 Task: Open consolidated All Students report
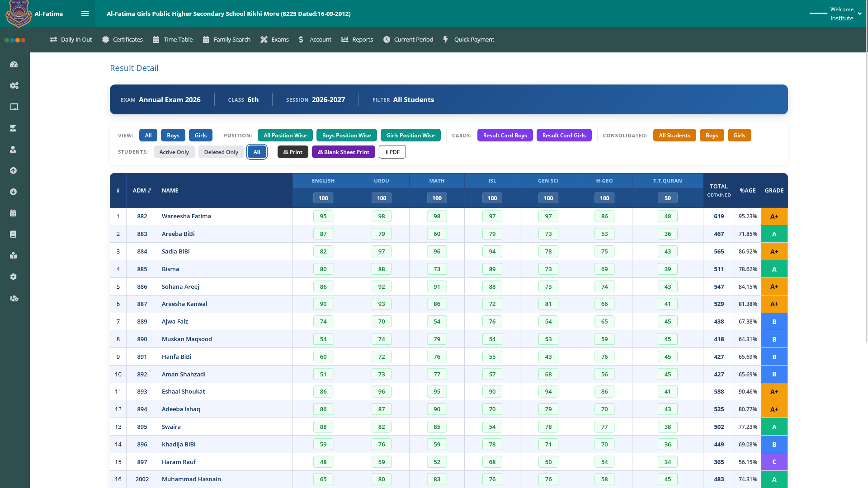[x=675, y=136]
